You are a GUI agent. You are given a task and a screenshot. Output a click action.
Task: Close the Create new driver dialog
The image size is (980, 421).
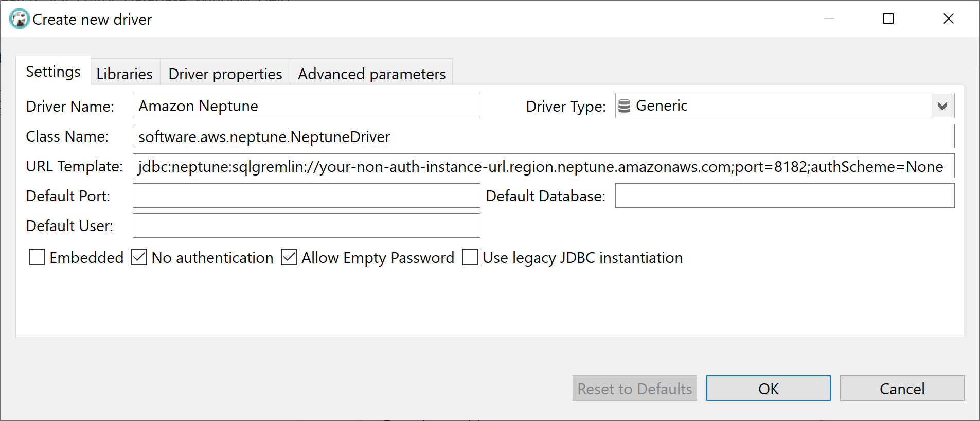949,19
